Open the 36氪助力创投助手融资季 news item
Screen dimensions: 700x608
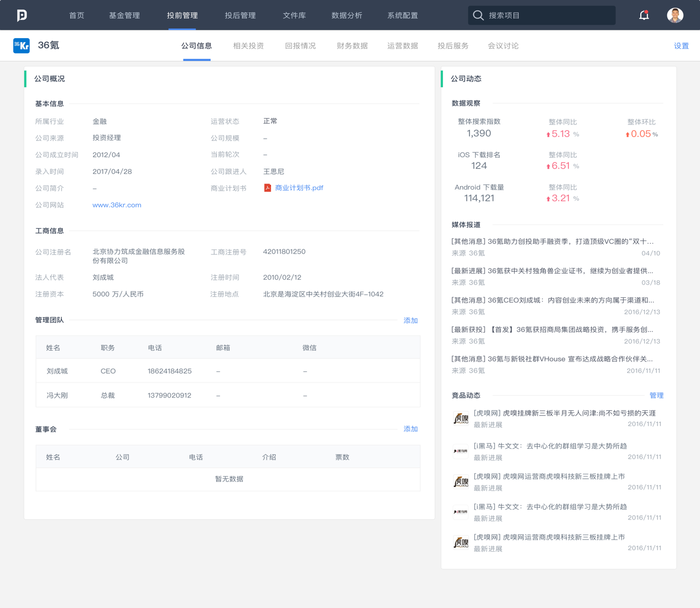click(552, 242)
